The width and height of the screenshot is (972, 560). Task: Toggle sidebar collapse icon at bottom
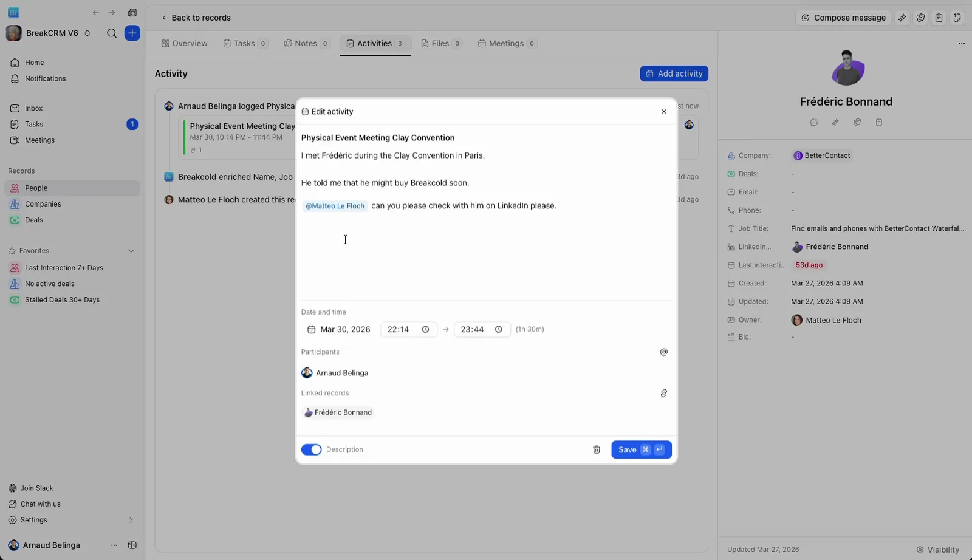tap(132, 545)
